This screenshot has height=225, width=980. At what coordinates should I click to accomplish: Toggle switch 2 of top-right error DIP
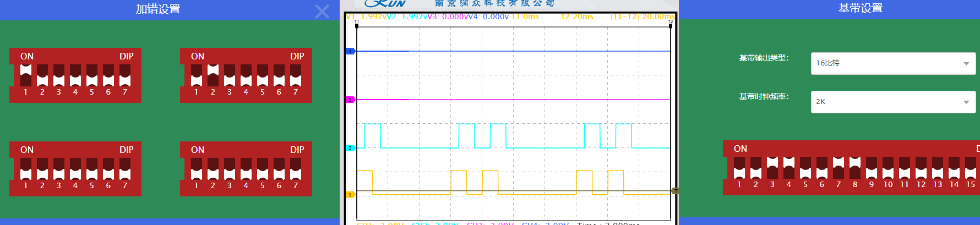click(x=213, y=75)
